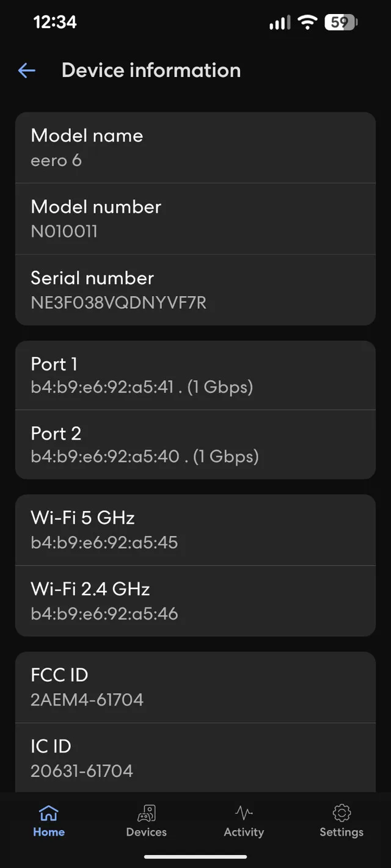
Task: Tap the battery indicator showing 59
Action: (x=340, y=22)
